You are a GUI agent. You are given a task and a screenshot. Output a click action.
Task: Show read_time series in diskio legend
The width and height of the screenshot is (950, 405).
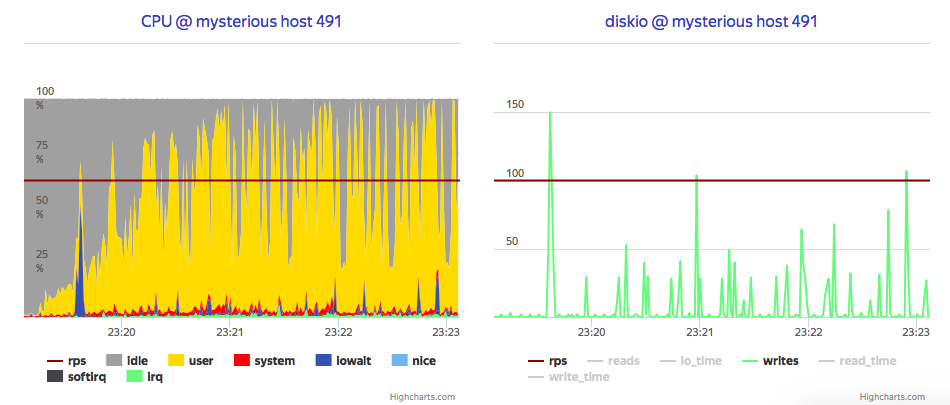[x=858, y=361]
